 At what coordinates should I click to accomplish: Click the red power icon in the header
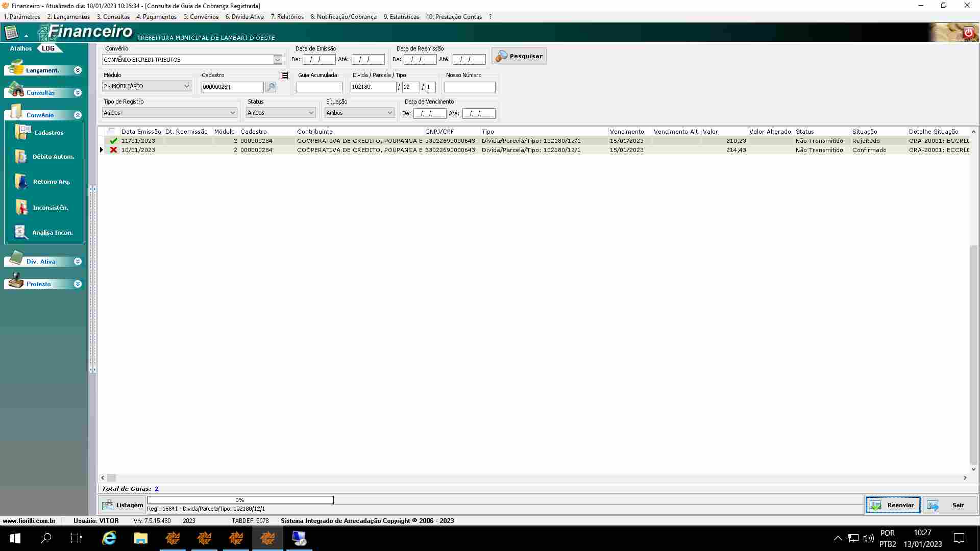968,33
